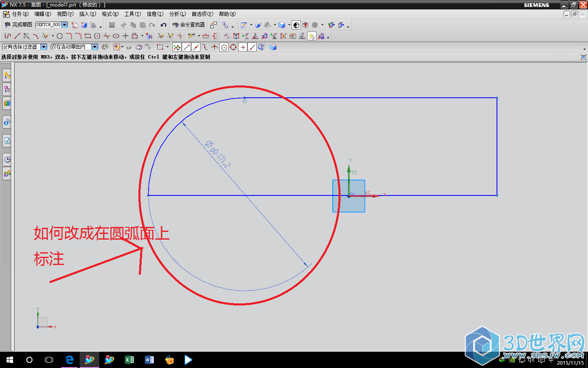
Task: Open the History clock sidebar tab
Action: point(7,159)
